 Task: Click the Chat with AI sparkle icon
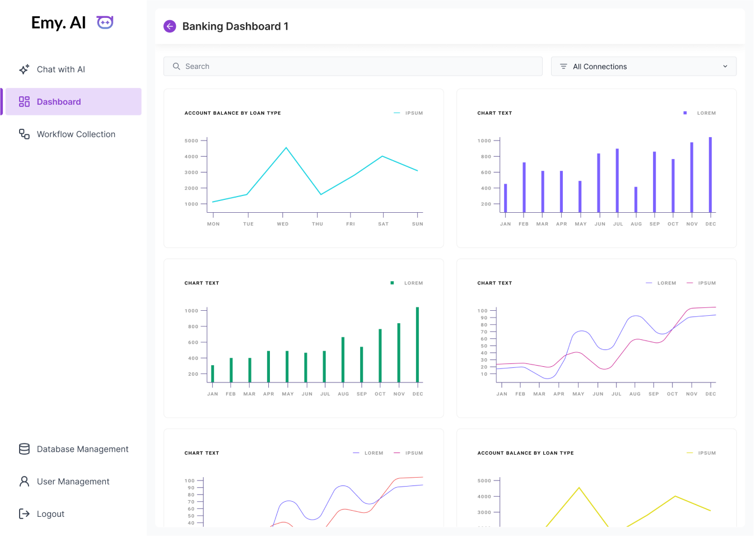[24, 69]
